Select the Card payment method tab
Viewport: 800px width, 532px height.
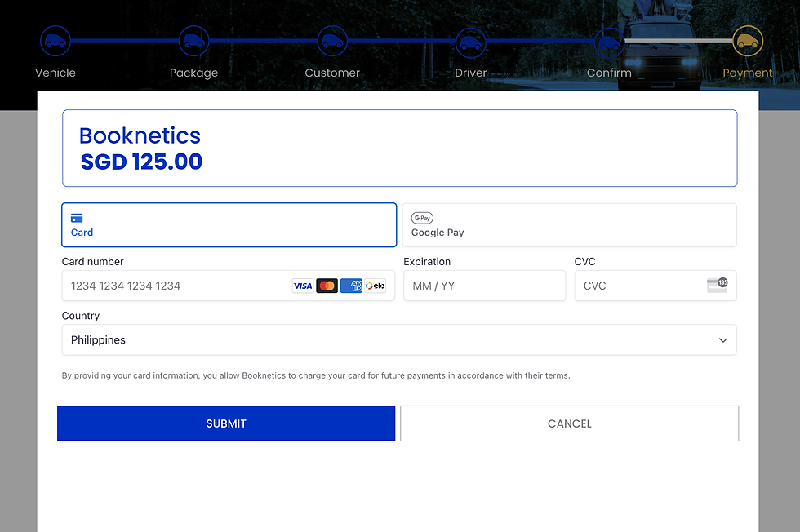[229, 225]
